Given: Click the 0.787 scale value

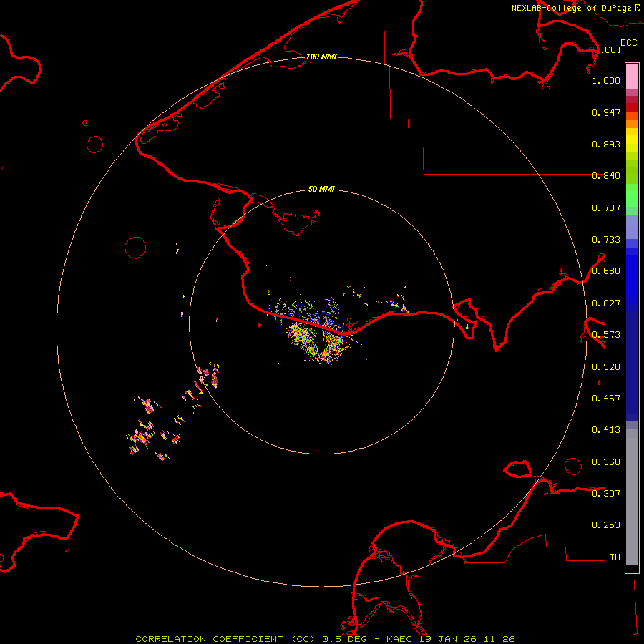Looking at the screenshot, I should 606,208.
